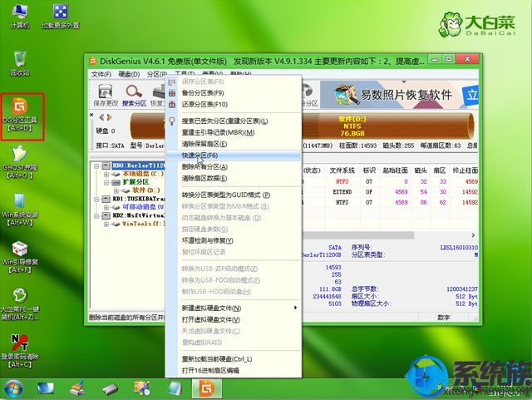Choose 删除所有分区(A) menu entry
Image resolution: width=532 pixels, height=400 pixels.
(x=234, y=167)
